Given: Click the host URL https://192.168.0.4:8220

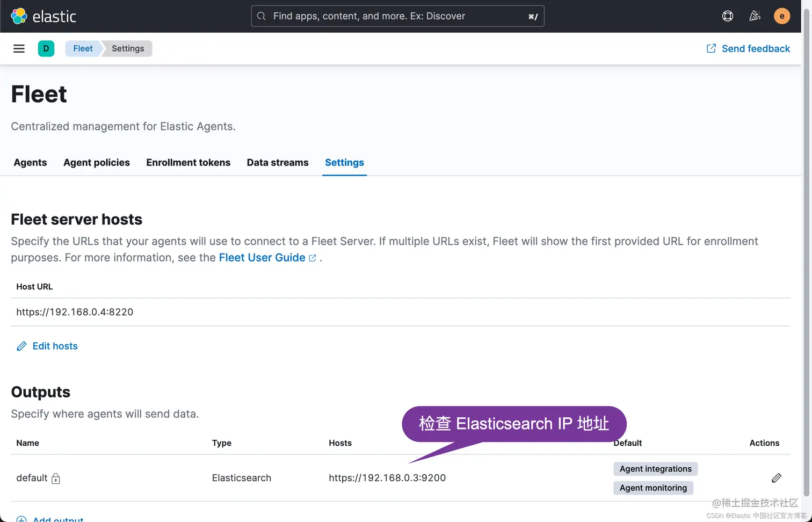Looking at the screenshot, I should pos(75,312).
